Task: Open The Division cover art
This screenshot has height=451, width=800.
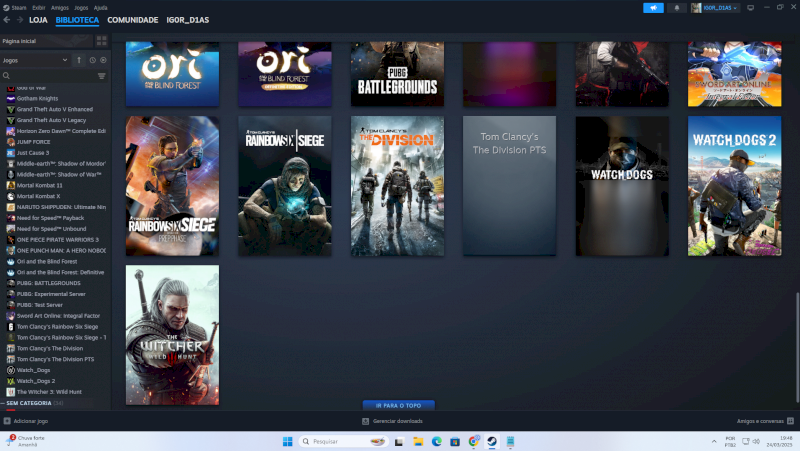Action: point(397,186)
